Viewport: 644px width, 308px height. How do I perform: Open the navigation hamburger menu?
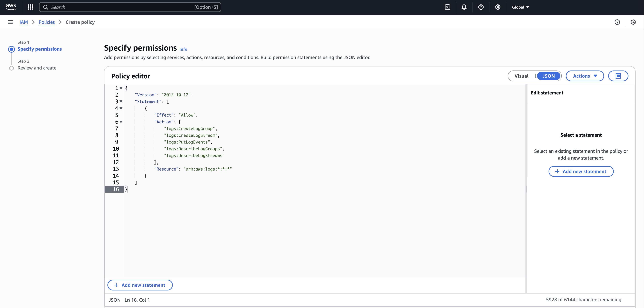tap(10, 22)
